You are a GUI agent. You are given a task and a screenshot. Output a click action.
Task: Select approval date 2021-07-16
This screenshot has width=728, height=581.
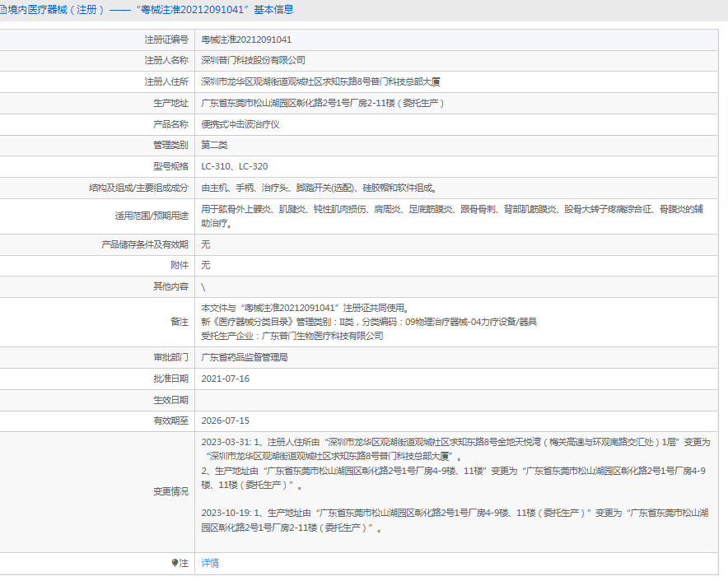[x=225, y=379]
